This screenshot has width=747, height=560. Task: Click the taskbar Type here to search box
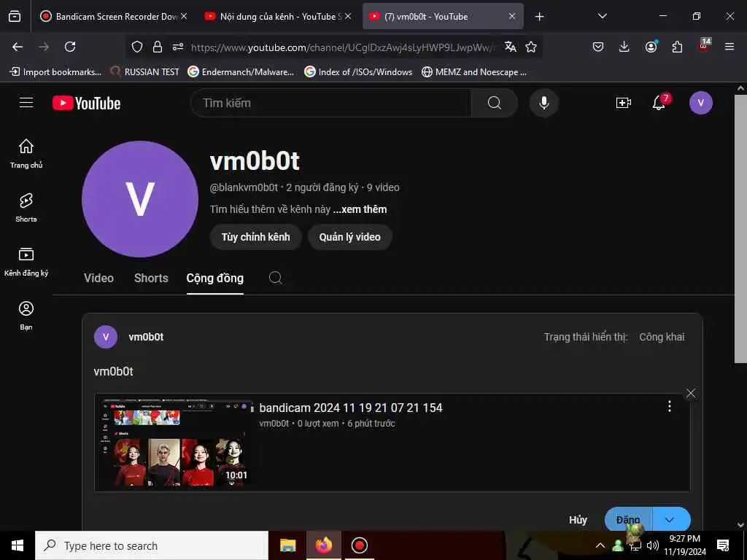[152, 545]
